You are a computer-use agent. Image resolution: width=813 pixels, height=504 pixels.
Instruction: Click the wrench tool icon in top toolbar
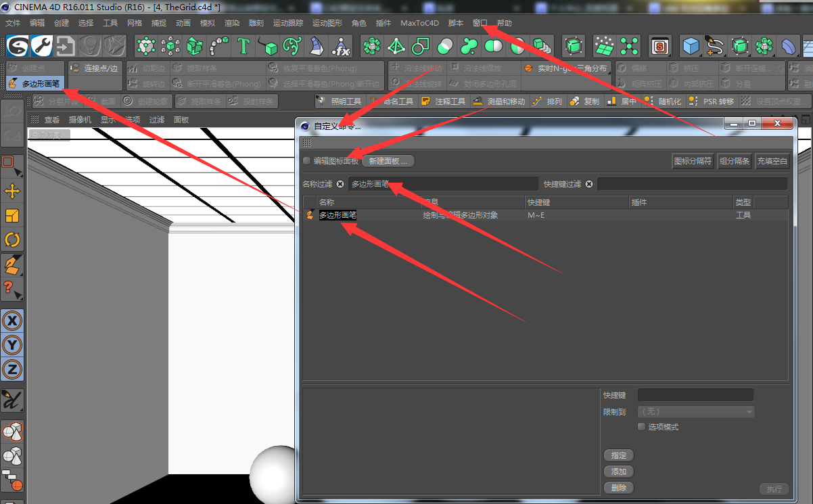(x=42, y=46)
